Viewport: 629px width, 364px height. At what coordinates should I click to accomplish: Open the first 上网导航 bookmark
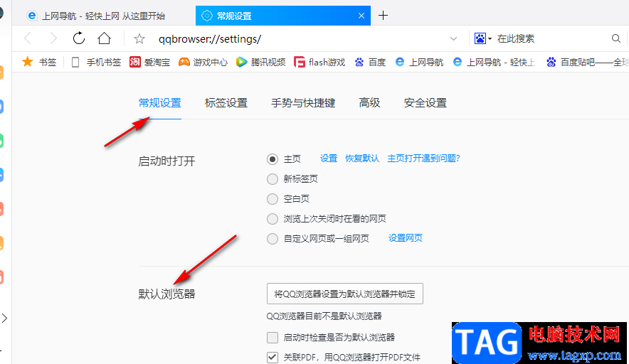pos(419,62)
